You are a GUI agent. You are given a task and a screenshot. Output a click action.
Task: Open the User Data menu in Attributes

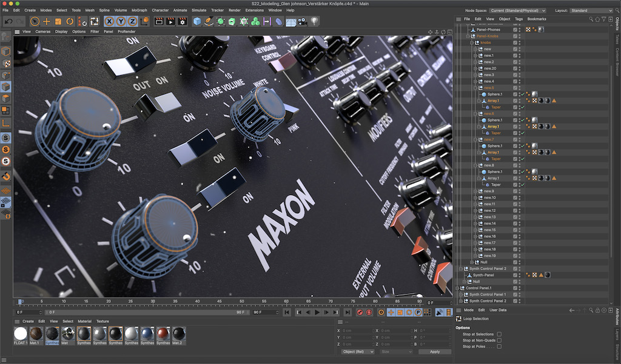[498, 310]
